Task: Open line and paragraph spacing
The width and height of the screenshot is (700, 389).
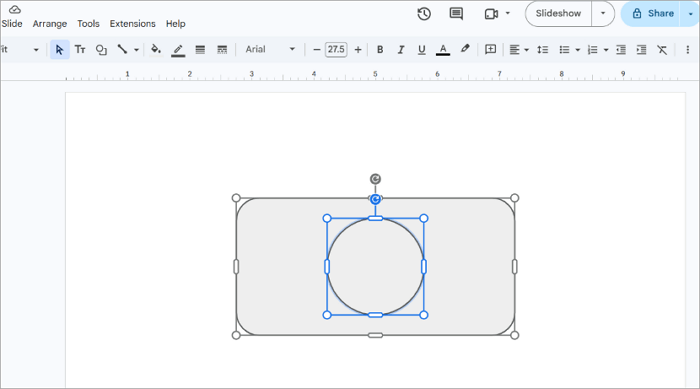Action: tap(542, 50)
